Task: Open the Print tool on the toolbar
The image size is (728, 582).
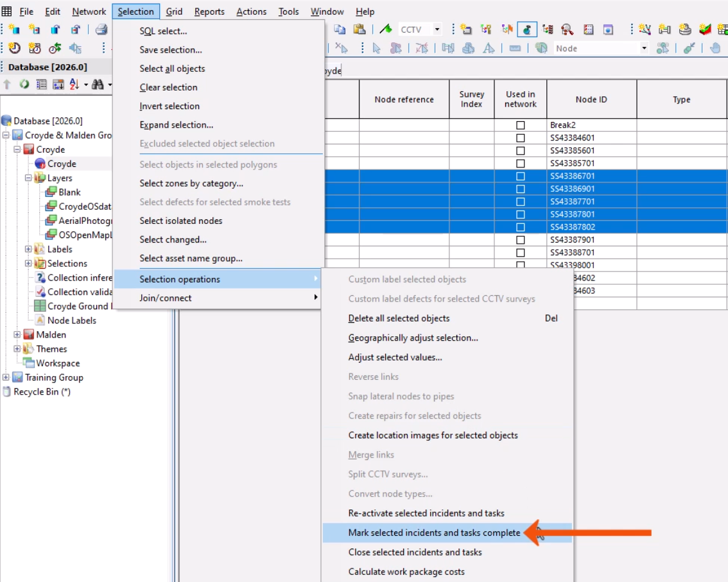Action: point(101,30)
